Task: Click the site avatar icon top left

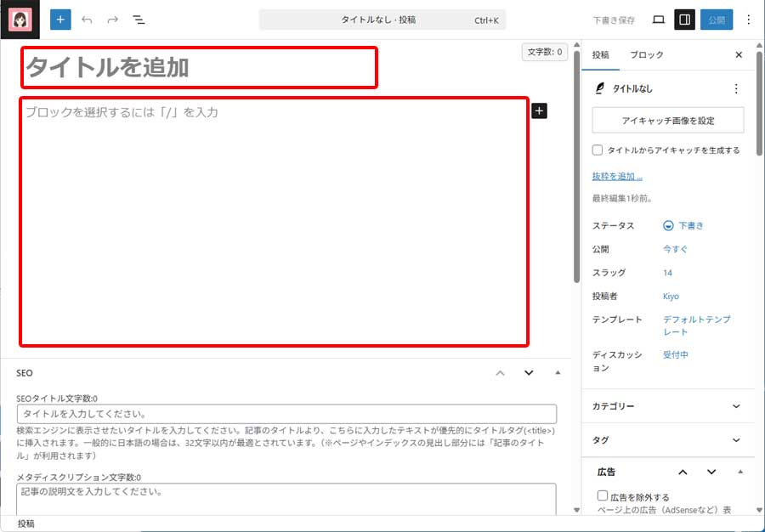Action: coord(20,19)
